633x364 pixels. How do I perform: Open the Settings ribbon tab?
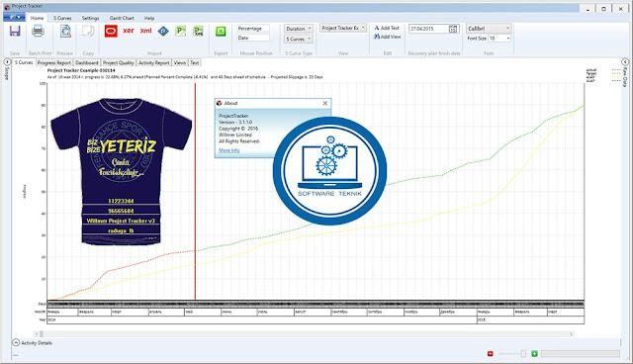90,18
